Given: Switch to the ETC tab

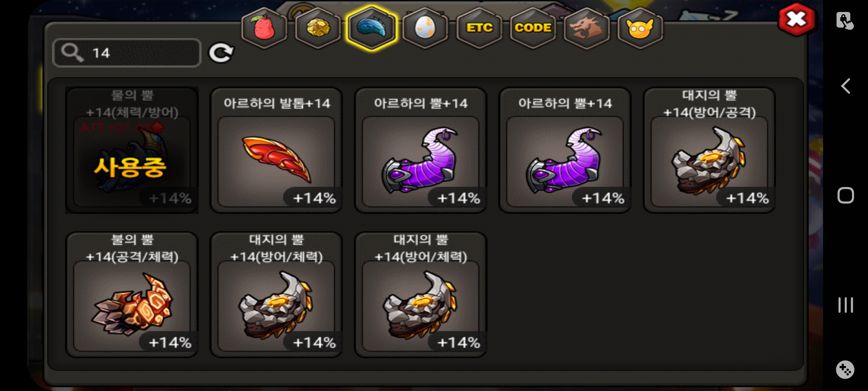Looking at the screenshot, I should point(479,28).
